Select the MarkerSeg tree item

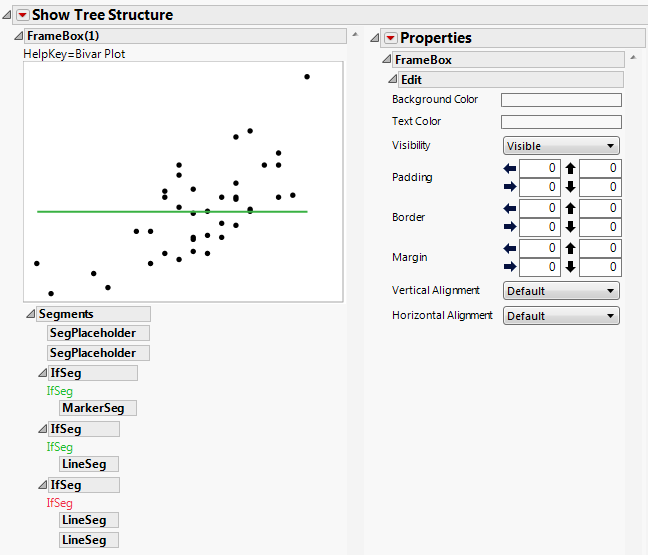pyautogui.click(x=98, y=408)
